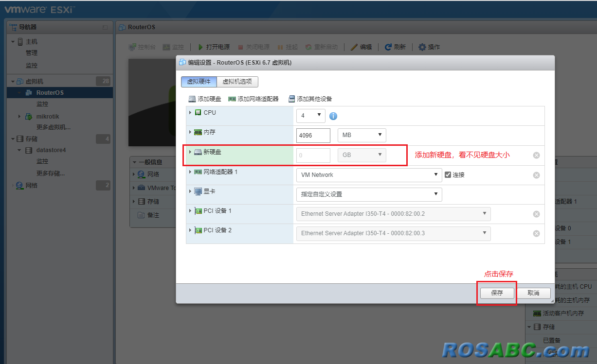Open the memory unit dropdown showing MB
597x364 pixels.
tap(362, 135)
